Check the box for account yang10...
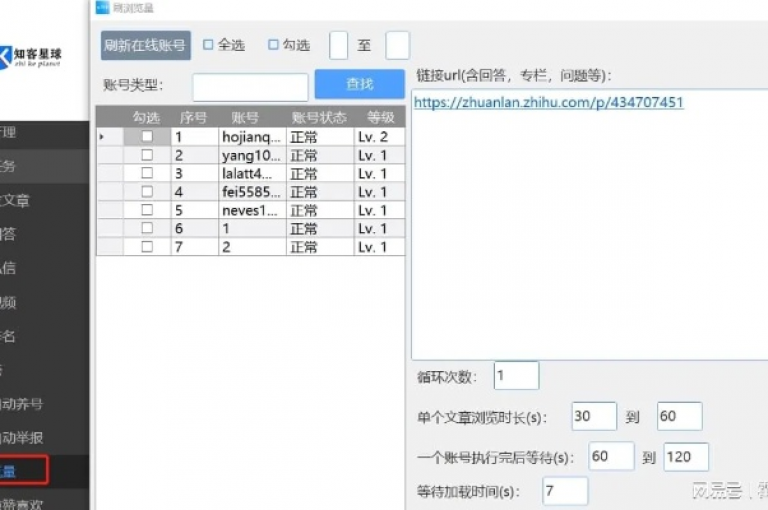 (x=147, y=155)
